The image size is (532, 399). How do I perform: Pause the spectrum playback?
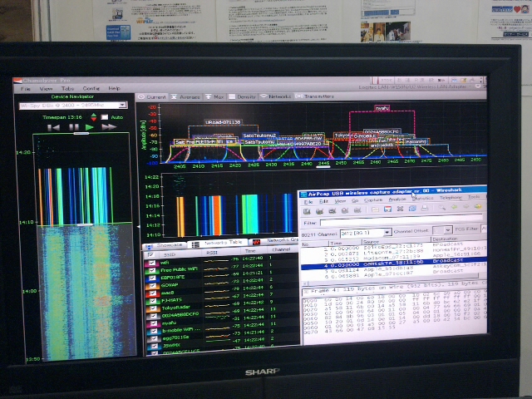[74, 127]
